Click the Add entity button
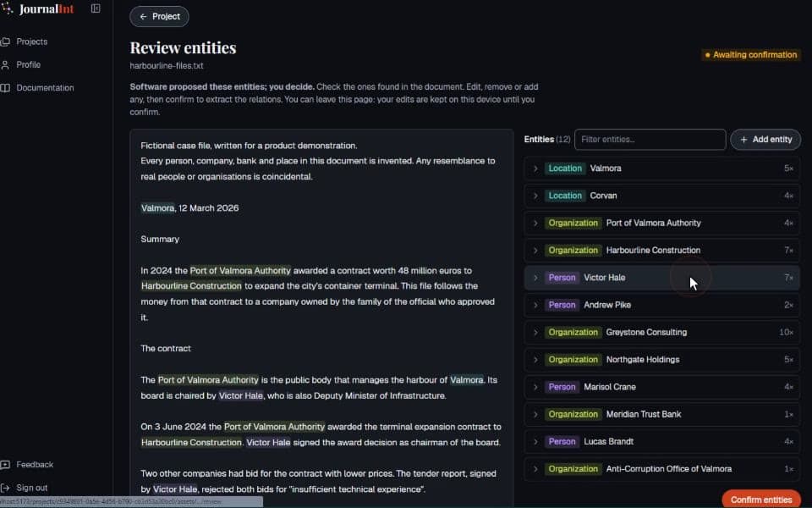 tap(765, 140)
